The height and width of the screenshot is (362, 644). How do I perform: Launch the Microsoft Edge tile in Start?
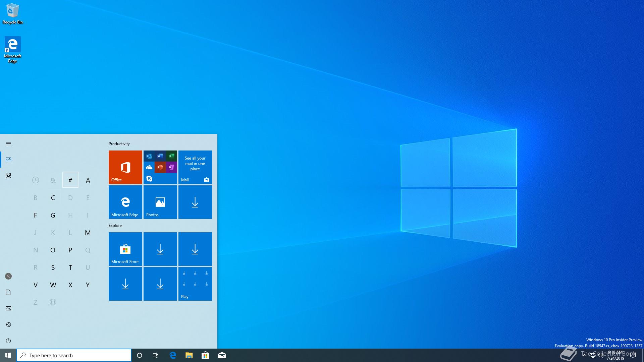click(x=125, y=202)
